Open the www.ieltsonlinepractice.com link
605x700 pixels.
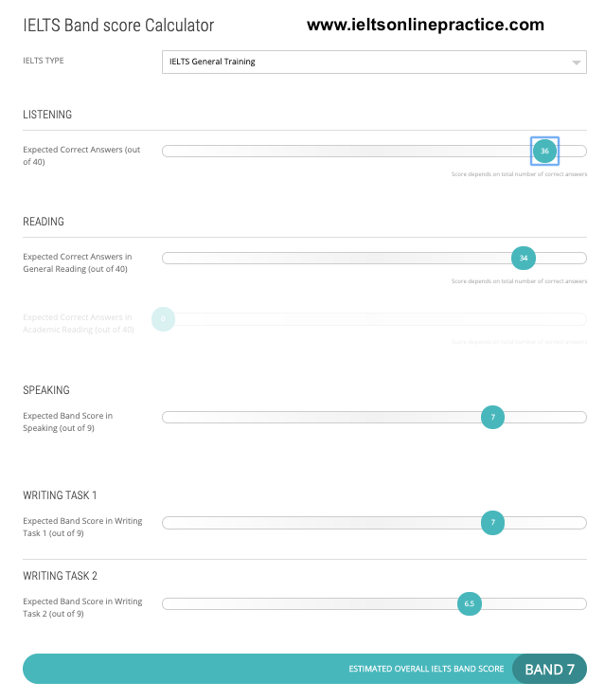[425, 25]
